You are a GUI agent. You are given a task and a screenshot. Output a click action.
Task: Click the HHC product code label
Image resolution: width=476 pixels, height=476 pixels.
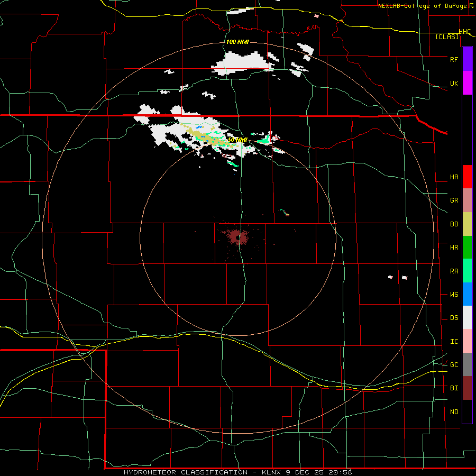(x=465, y=32)
